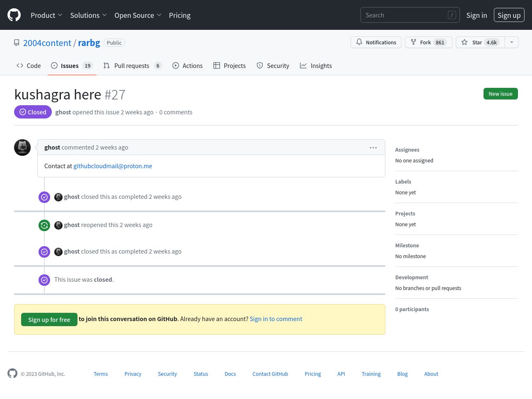This screenshot has height=399, width=532.
Task: Click the bell icon in Notifications button
Action: (359, 42)
